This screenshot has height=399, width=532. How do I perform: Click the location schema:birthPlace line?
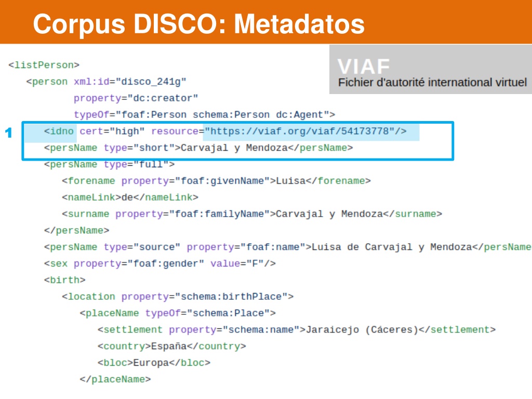[178, 297]
